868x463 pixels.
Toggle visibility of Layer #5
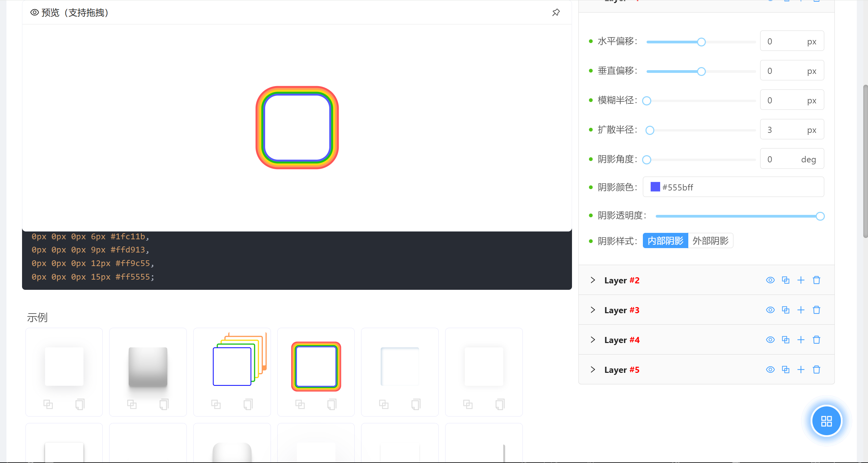tap(770, 369)
